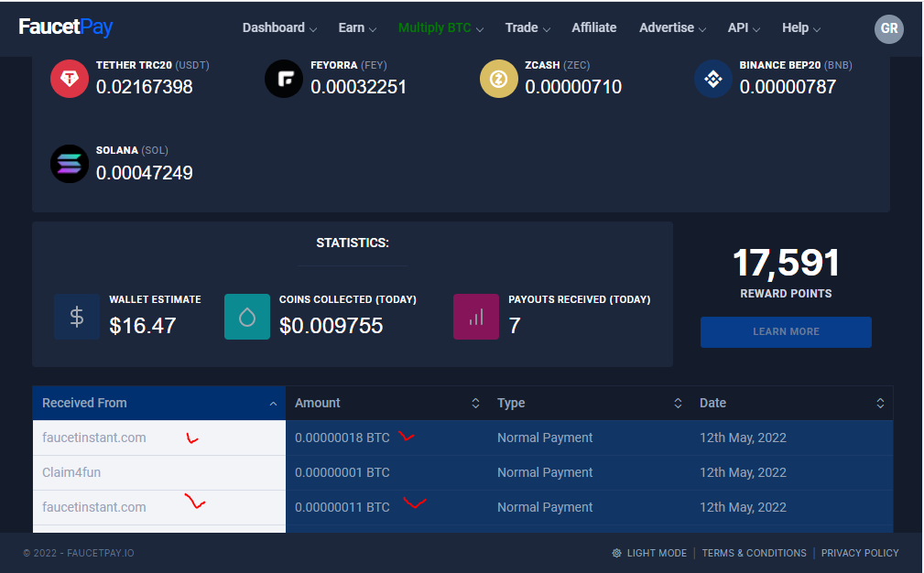Image resolution: width=924 pixels, height=573 pixels.
Task: Click the BNB balance 0.00000787
Action: pyautogui.click(x=788, y=87)
